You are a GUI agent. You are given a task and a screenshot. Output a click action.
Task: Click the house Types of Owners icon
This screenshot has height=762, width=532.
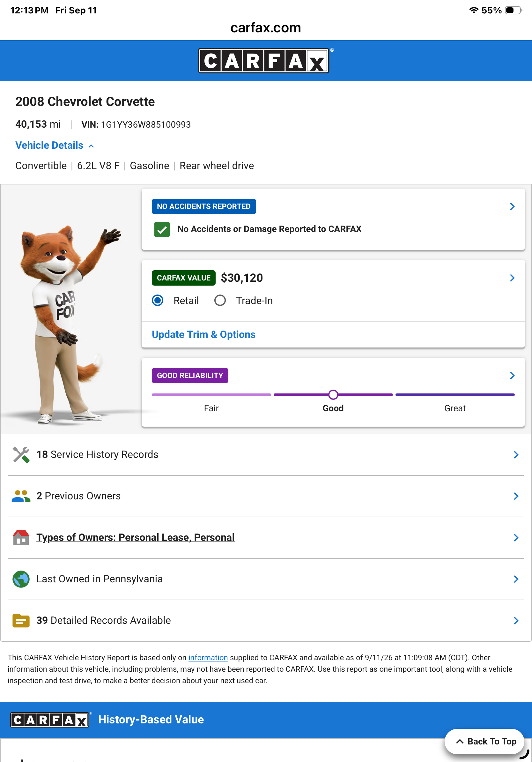click(21, 538)
